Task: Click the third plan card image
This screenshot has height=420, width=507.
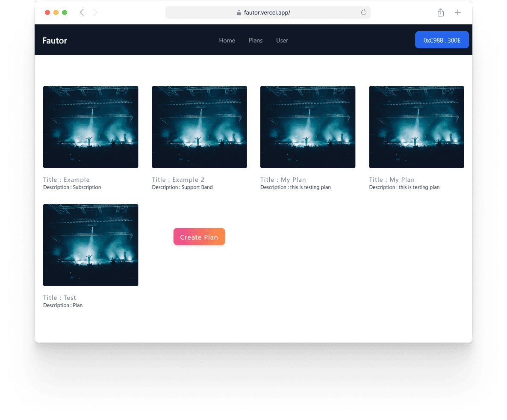Action: [x=308, y=127]
